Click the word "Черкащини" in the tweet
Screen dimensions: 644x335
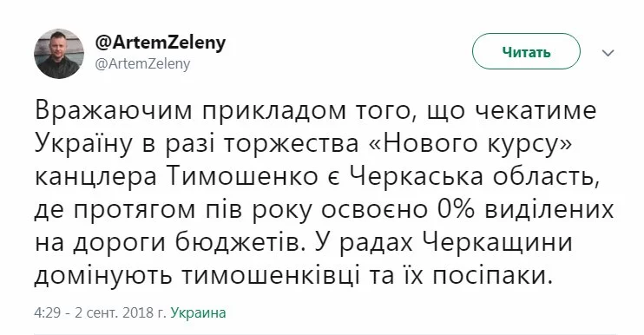coord(498,243)
